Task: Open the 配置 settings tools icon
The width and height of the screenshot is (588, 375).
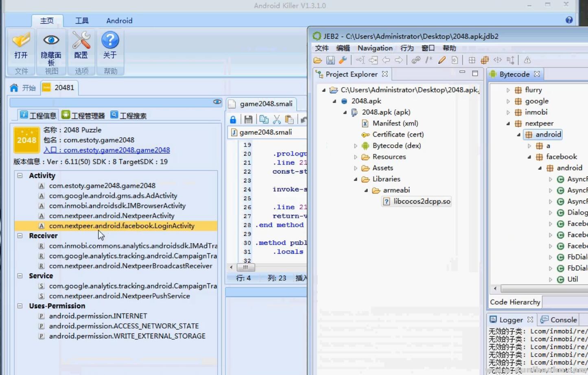Action: coord(81,41)
